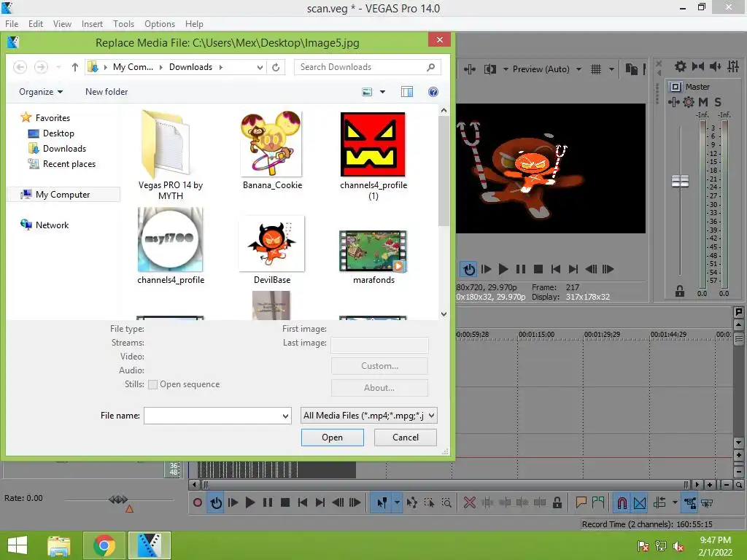Screen dimensions: 747x560
Task: Click Copy Snapshot to Clipboard icon
Action: 631,69
